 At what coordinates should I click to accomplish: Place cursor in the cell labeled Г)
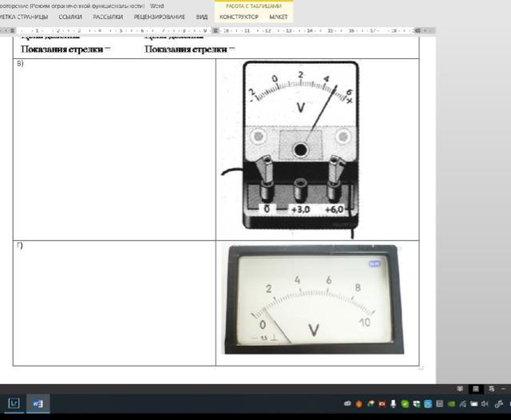pos(113,303)
